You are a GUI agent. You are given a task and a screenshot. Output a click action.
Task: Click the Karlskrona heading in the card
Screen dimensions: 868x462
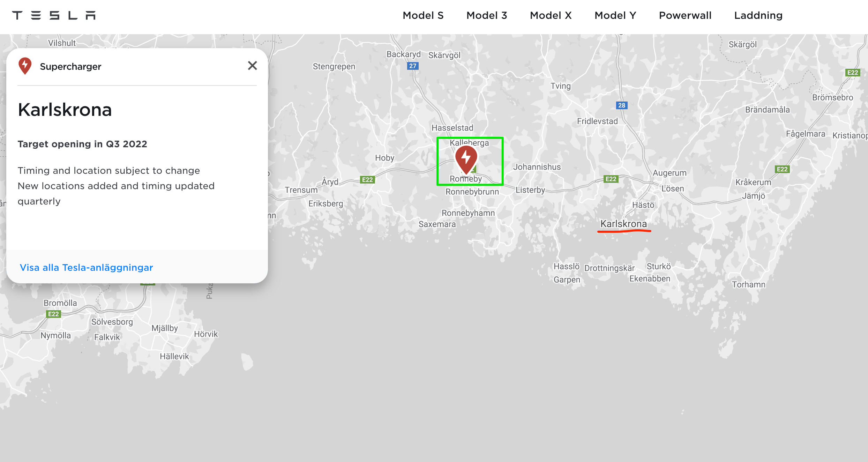pos(65,110)
